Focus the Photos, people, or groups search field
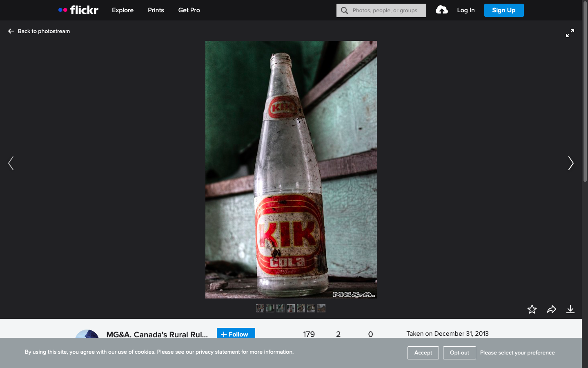588x368 pixels. pyautogui.click(x=381, y=11)
